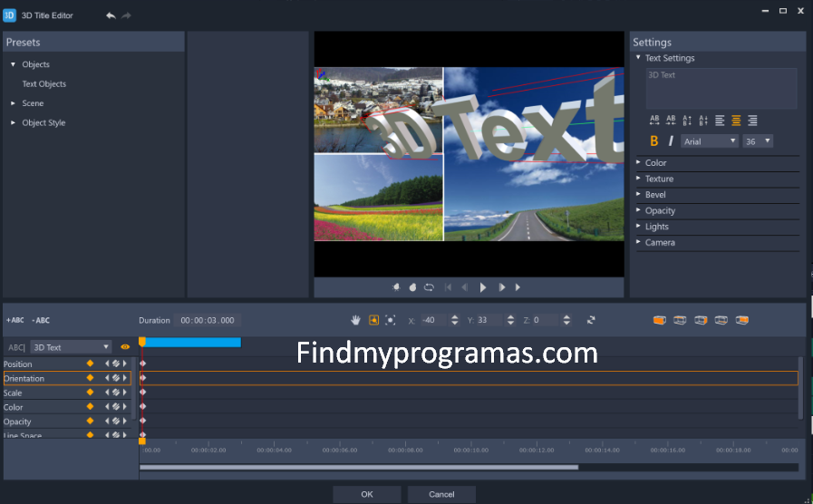Select the hand move tool

tap(355, 320)
